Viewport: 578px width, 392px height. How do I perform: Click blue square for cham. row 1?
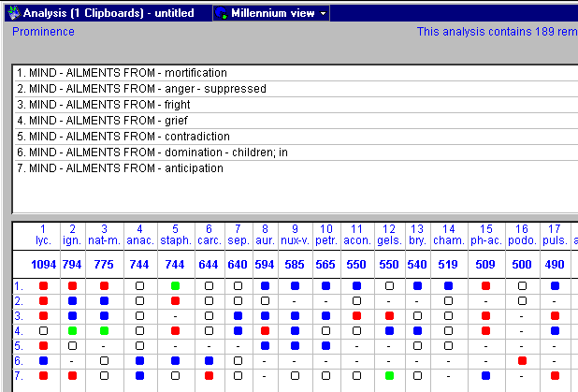coord(448,285)
